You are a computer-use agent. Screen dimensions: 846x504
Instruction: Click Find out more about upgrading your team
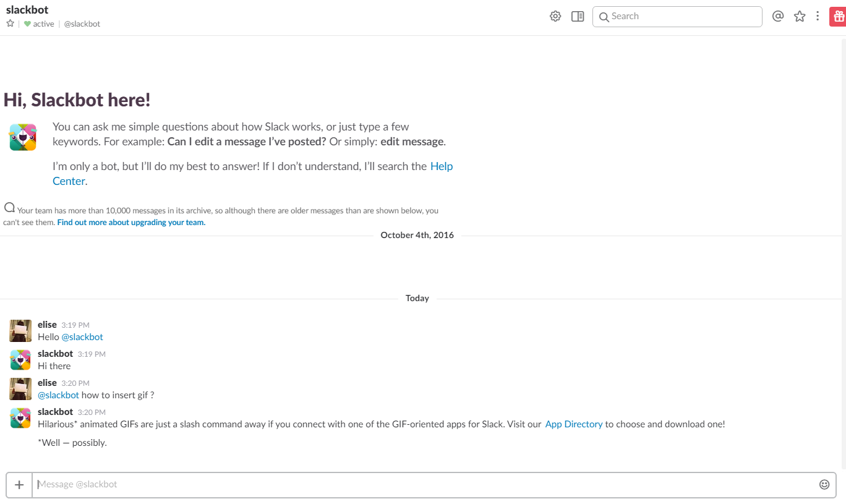(x=131, y=223)
